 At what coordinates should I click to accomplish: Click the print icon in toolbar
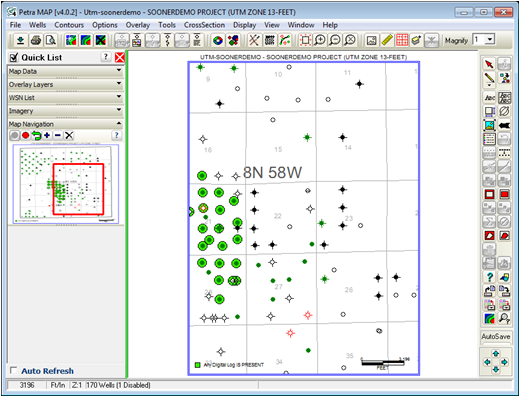[36, 40]
